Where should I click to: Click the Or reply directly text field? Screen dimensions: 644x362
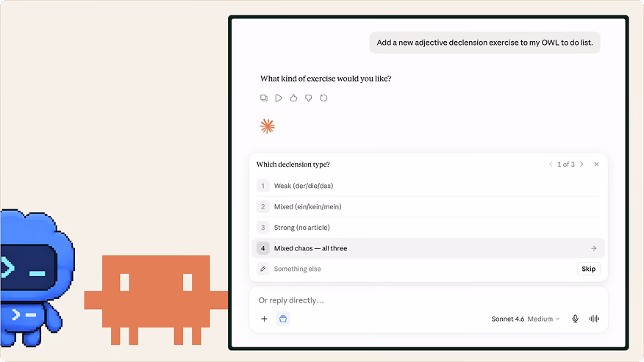428,300
